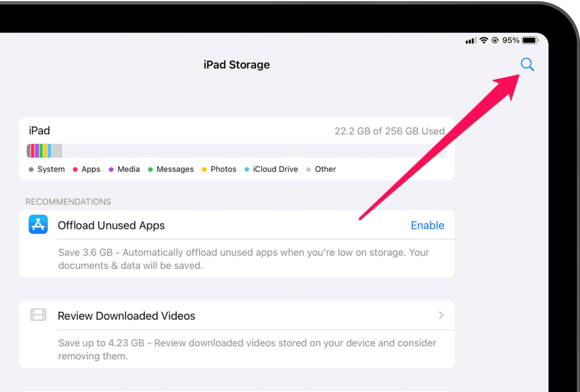This screenshot has height=392, width=580.
Task: Click the Photos legend yellow dot
Action: pos(204,169)
